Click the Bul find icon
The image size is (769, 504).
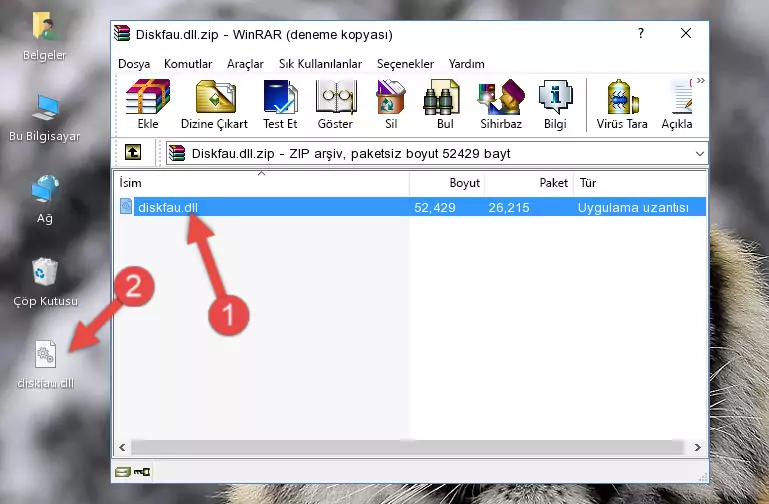point(444,104)
